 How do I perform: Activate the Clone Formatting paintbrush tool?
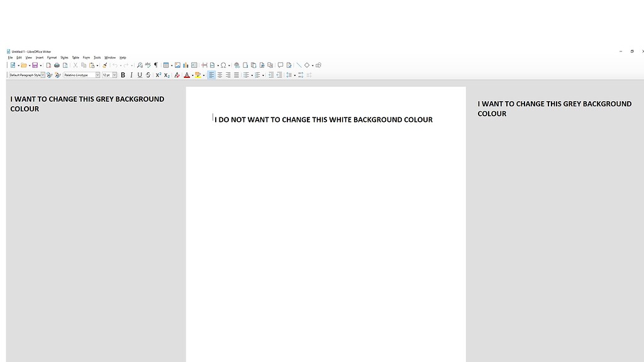click(x=104, y=65)
